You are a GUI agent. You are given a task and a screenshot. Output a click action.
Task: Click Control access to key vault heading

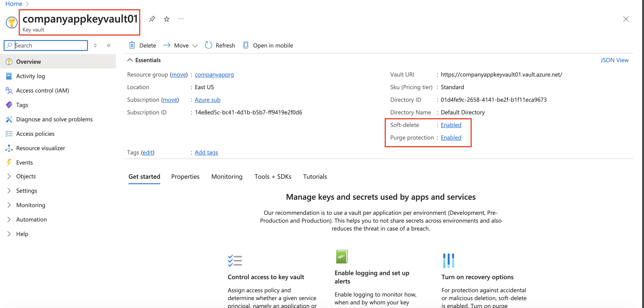pyautogui.click(x=266, y=277)
